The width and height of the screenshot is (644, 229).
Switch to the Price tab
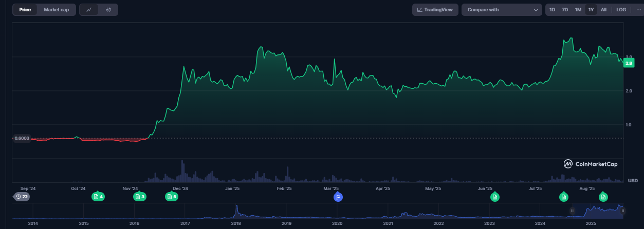[25, 10]
